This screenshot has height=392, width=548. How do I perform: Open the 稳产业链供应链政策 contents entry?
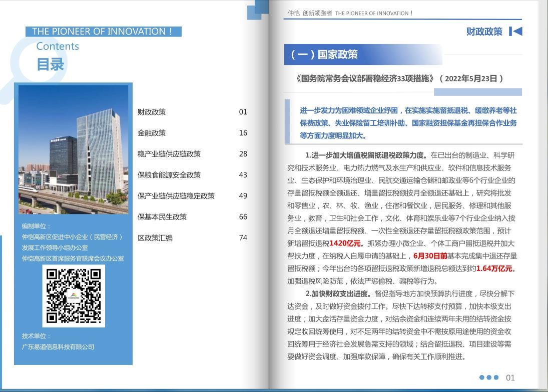pyautogui.click(x=169, y=154)
